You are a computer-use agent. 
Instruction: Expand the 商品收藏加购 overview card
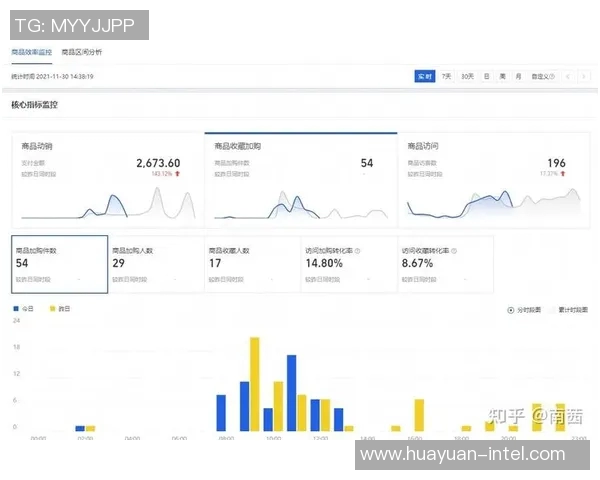[299, 178]
